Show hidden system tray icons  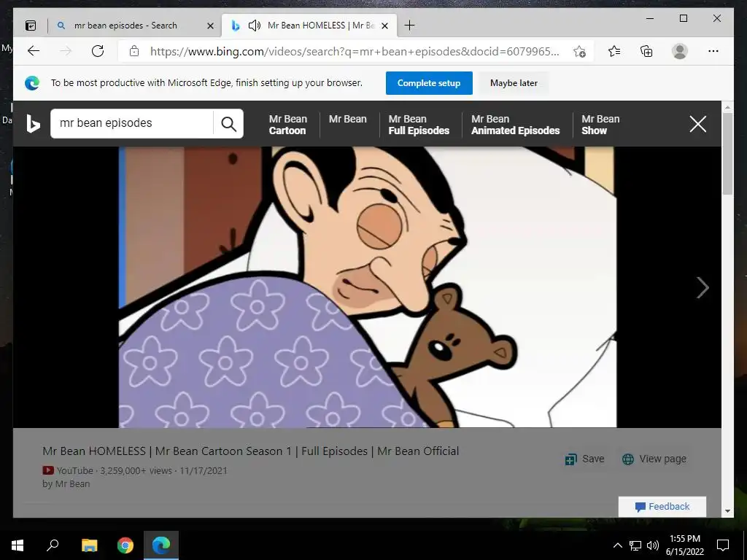click(x=617, y=545)
